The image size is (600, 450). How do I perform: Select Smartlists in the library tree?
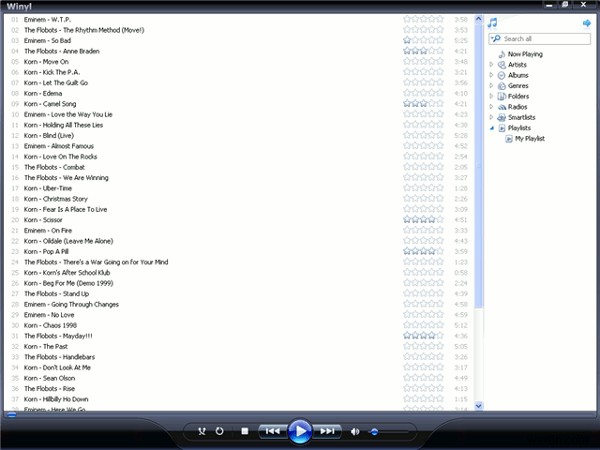(x=522, y=117)
